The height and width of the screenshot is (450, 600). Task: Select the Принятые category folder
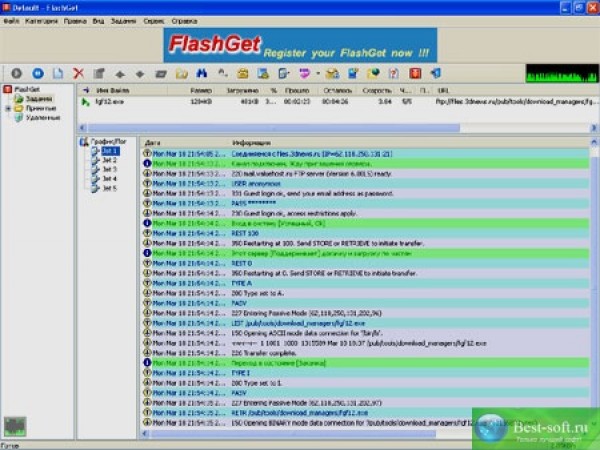coord(41,108)
